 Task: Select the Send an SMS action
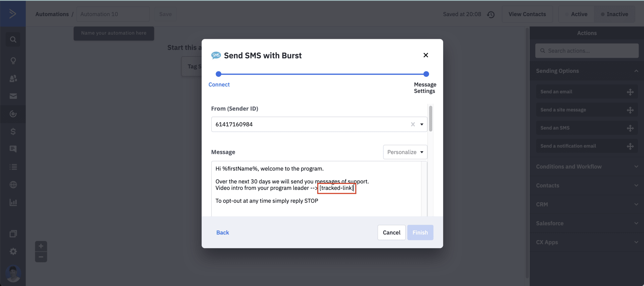587,128
